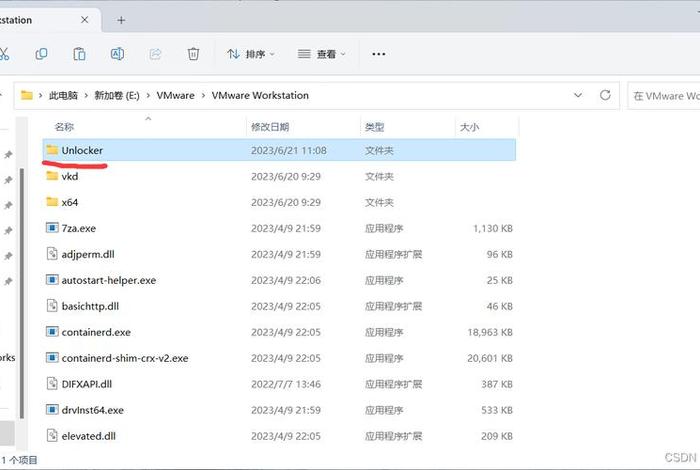Click the 7za.exe application icon
Image resolution: width=700 pixels, height=470 pixels.
click(x=52, y=228)
